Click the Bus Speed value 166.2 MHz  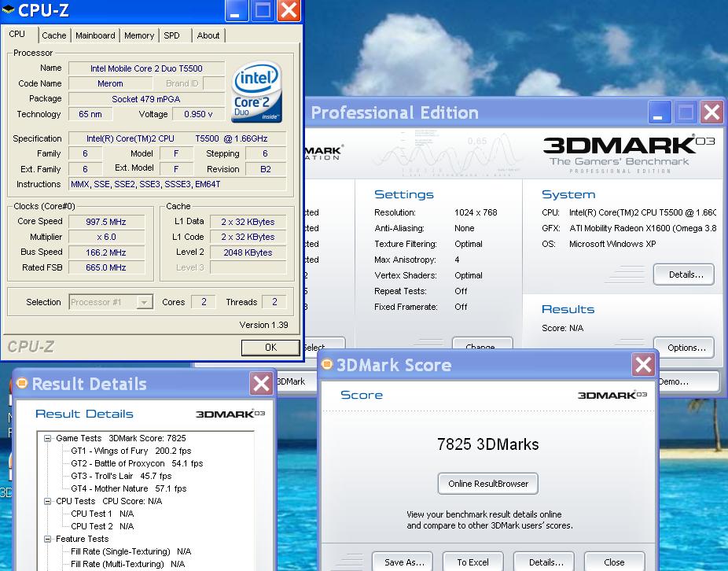106,252
